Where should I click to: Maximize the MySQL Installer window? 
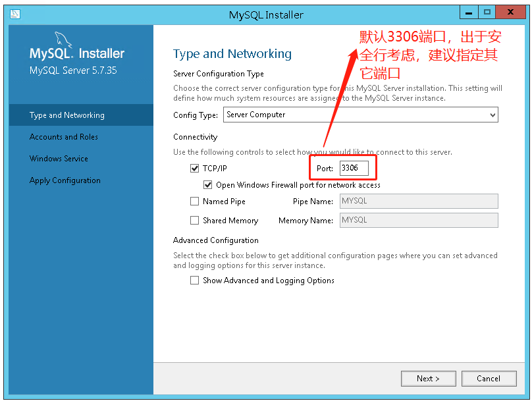pyautogui.click(x=487, y=13)
